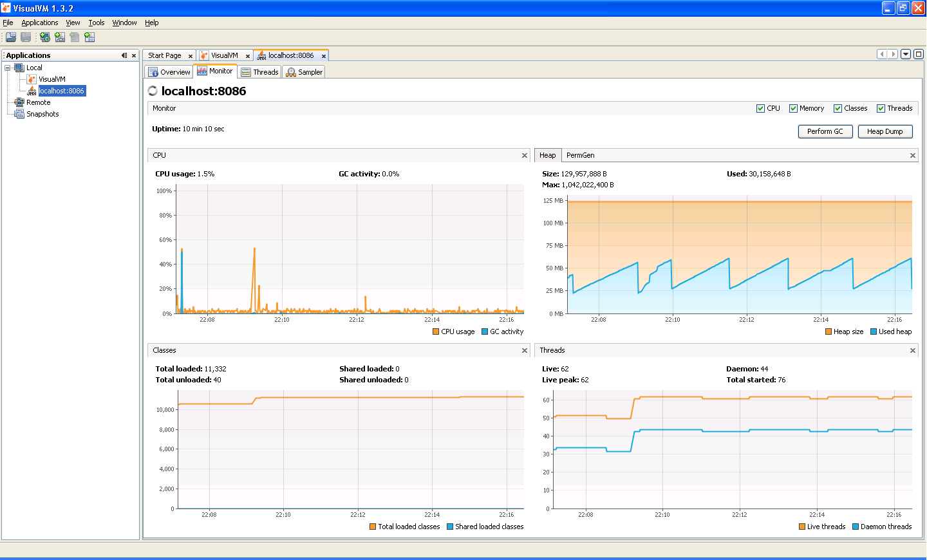Click the Remote hosts icon in tree
The width and height of the screenshot is (927, 560).
tap(19, 102)
